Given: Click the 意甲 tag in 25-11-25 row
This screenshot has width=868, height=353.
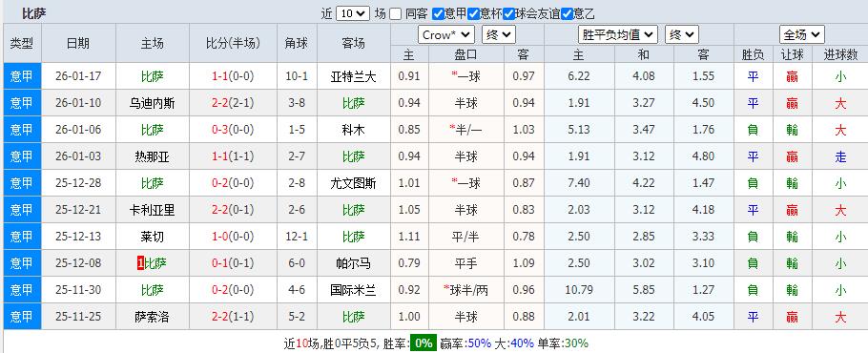Looking at the screenshot, I should [22, 317].
